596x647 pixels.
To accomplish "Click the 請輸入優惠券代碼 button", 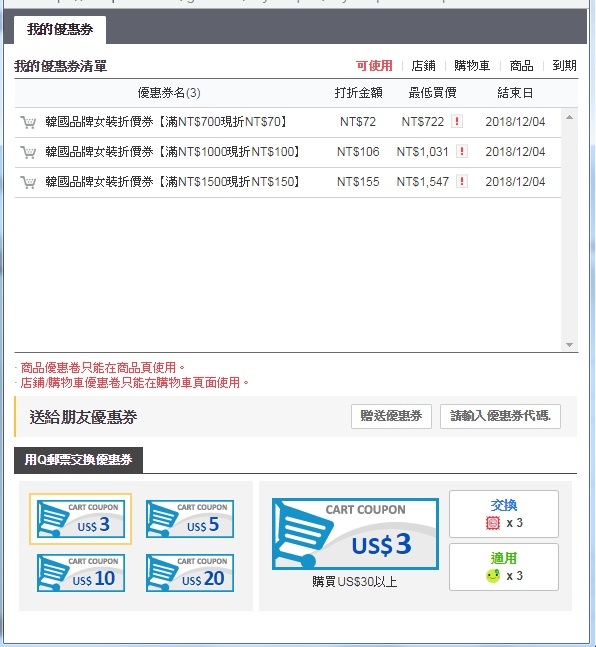I will pos(500,416).
